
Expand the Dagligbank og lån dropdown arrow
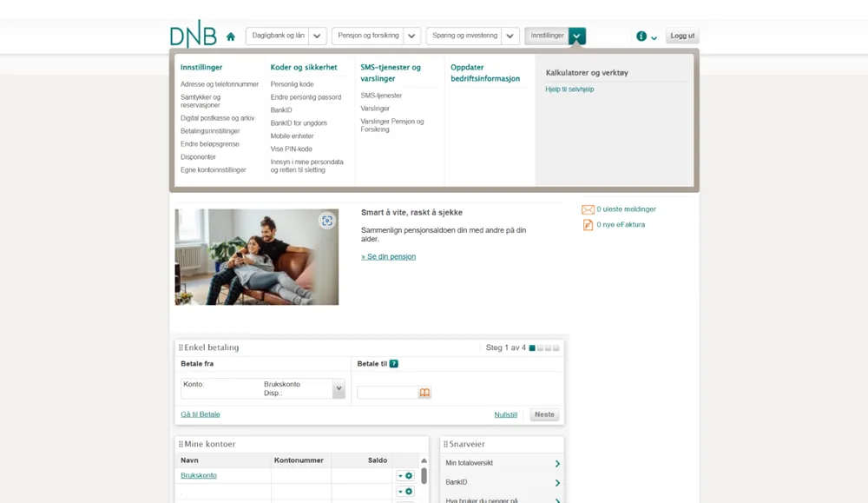pos(318,36)
